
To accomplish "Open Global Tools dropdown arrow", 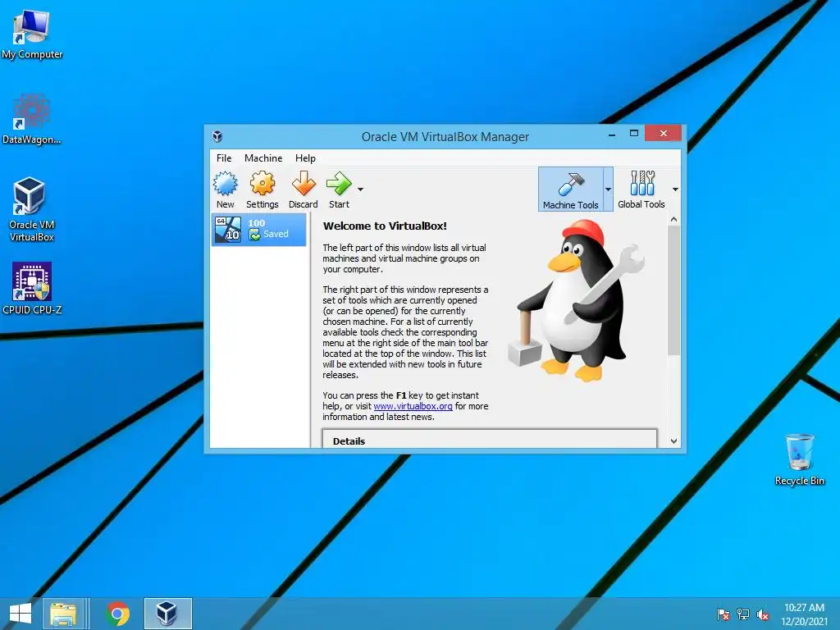I will coord(675,189).
